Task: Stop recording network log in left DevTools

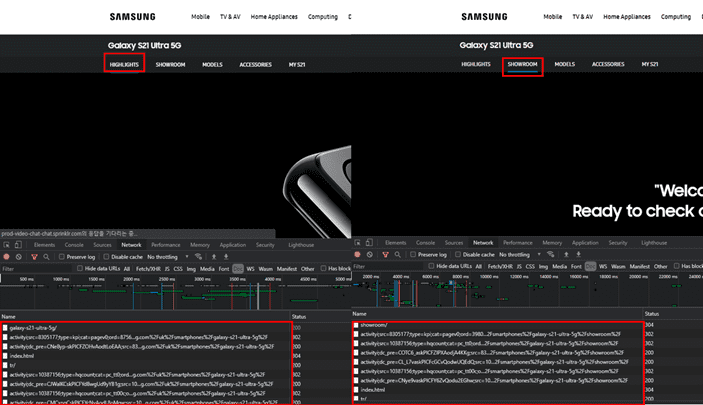Action: [6, 257]
